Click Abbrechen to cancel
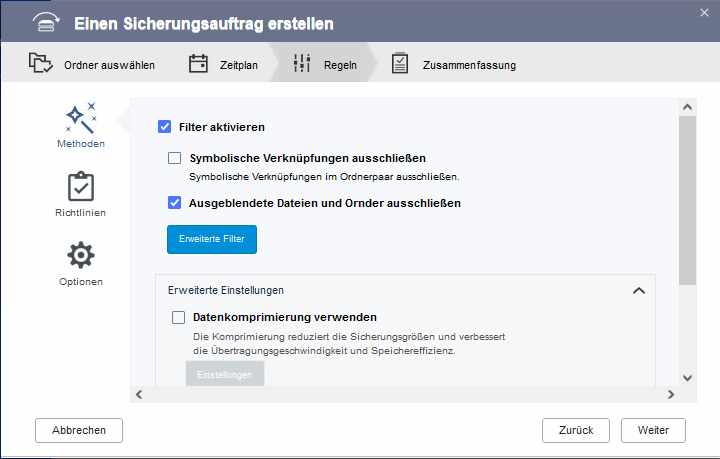Image resolution: width=720 pixels, height=459 pixels. pyautogui.click(x=79, y=430)
